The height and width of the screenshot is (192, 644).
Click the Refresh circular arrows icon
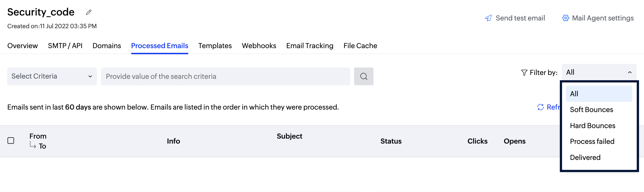point(540,107)
